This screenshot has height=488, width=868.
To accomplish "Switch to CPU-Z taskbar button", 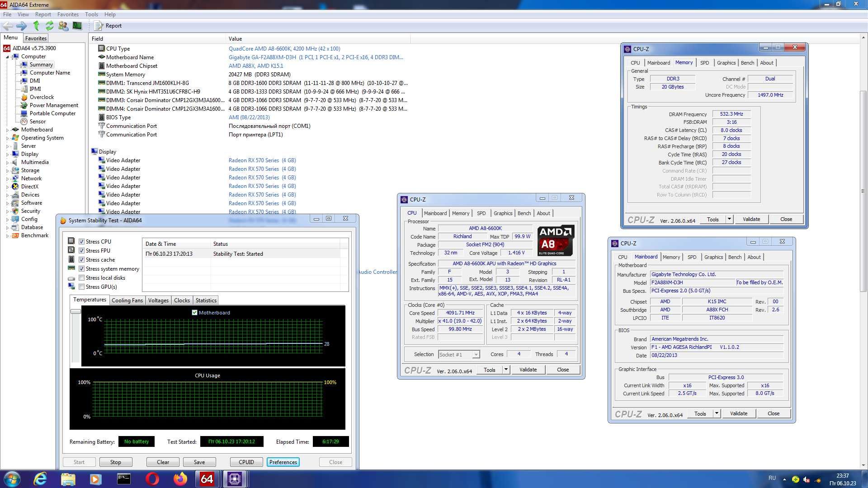I will pyautogui.click(x=235, y=479).
